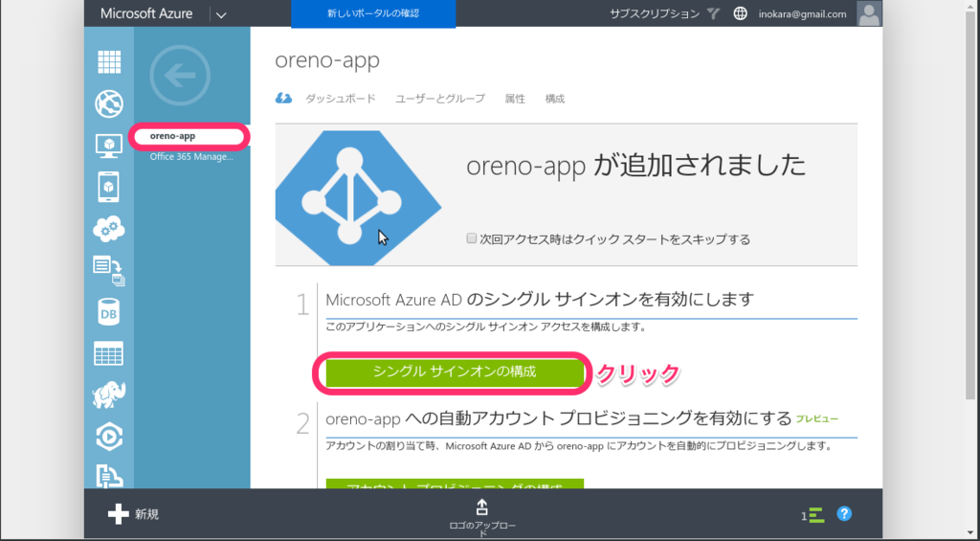
Task: Click the oreno-app page title
Action: (327, 60)
